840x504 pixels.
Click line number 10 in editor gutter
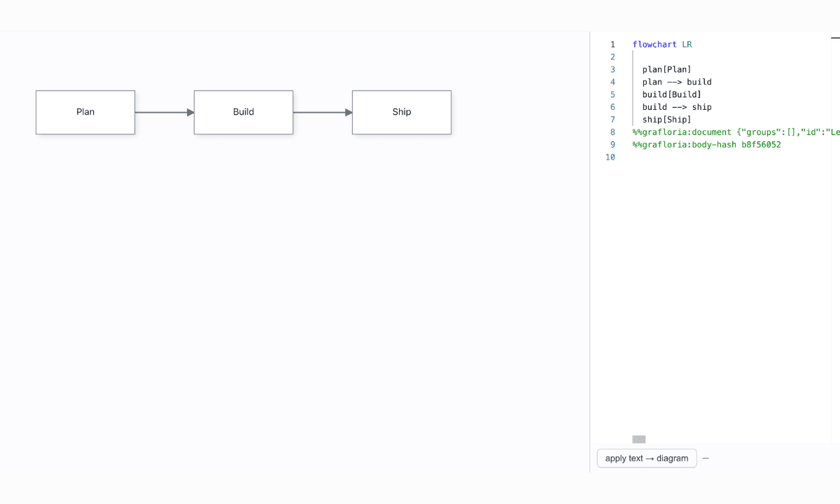(610, 157)
